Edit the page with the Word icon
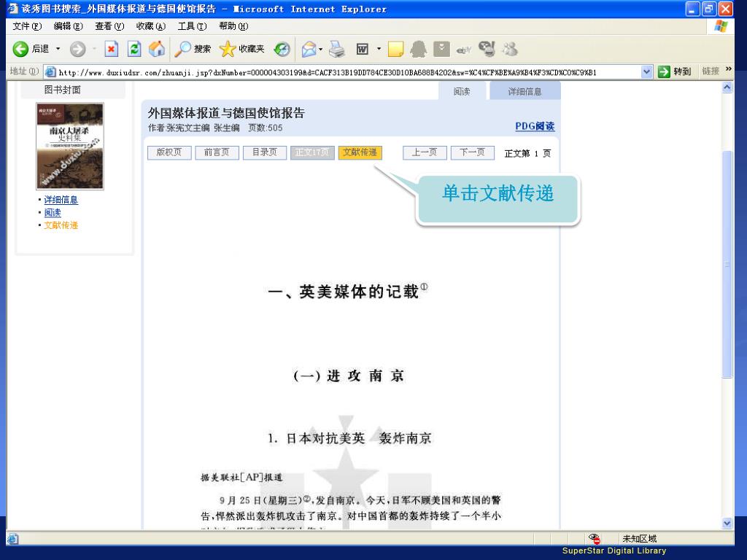Image resolution: width=747 pixels, height=560 pixels. tap(363, 49)
